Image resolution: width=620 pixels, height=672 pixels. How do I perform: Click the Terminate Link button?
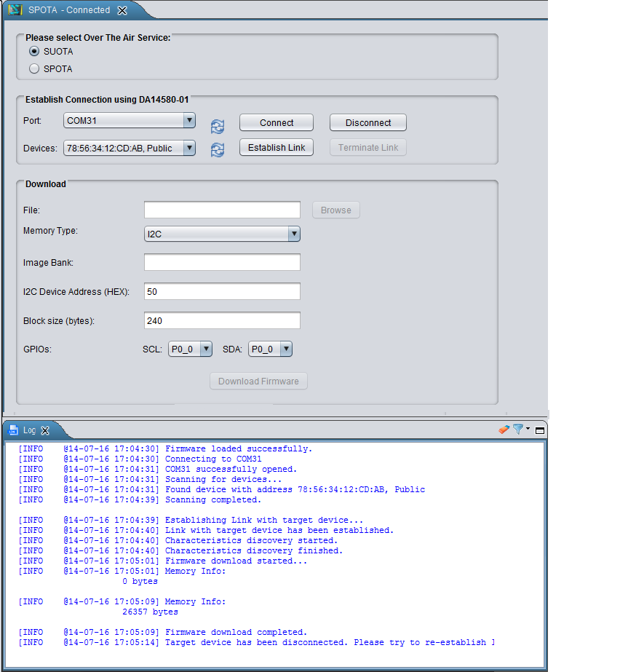tap(368, 147)
